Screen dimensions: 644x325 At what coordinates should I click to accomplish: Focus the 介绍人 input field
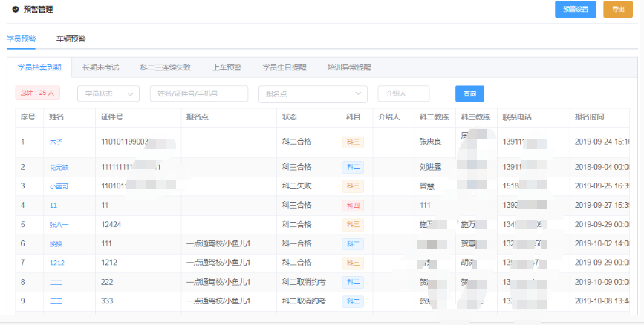click(404, 93)
